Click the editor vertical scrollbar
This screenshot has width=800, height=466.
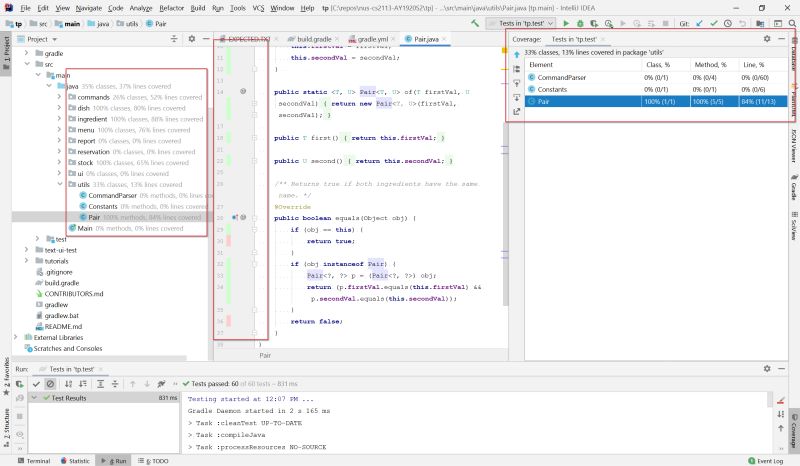coord(506,214)
